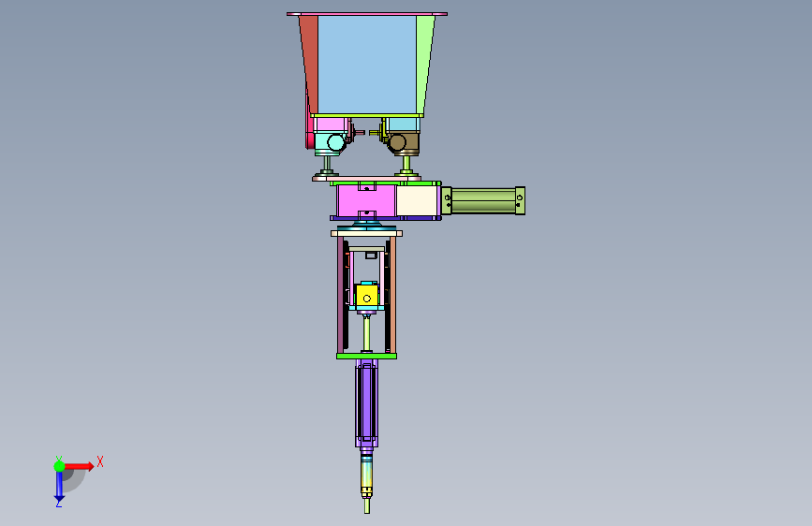812x526 pixels.
Task: Select the light blue hopper front face
Action: (367, 65)
